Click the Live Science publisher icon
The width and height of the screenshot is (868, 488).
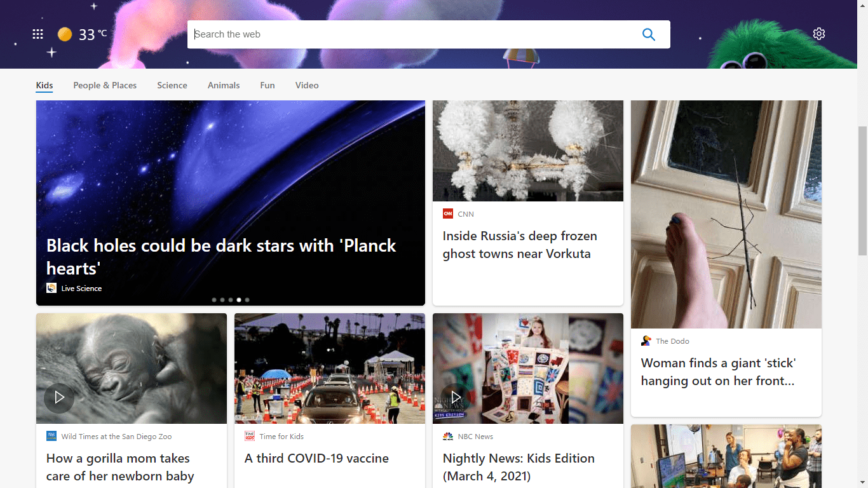pyautogui.click(x=51, y=288)
